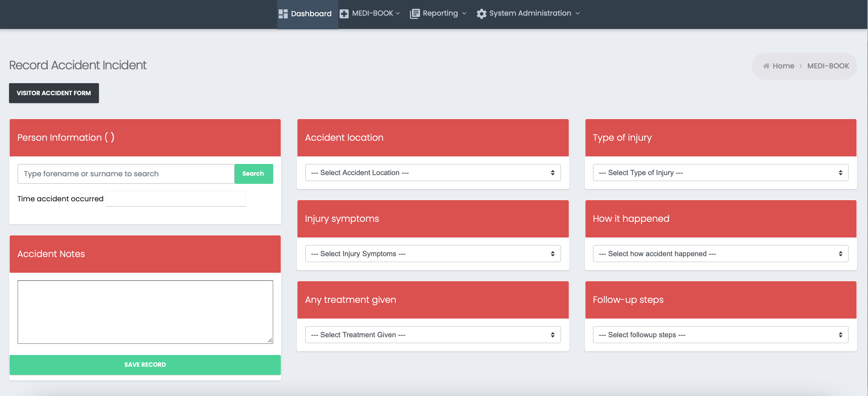This screenshot has height=396, width=868.
Task: Expand the MEDI-BOOK menu chevron
Action: click(x=398, y=13)
